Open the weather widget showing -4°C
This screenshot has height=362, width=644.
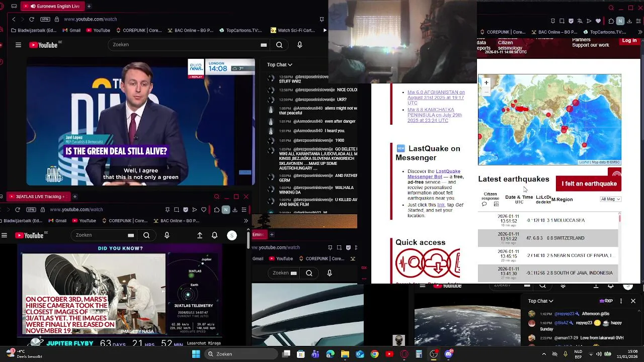point(25,354)
